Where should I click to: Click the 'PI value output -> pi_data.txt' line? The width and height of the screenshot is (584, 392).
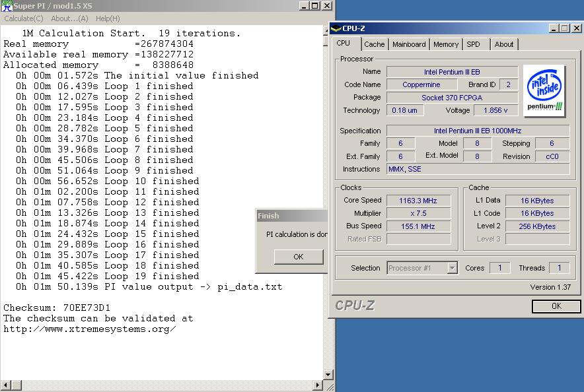(x=149, y=287)
